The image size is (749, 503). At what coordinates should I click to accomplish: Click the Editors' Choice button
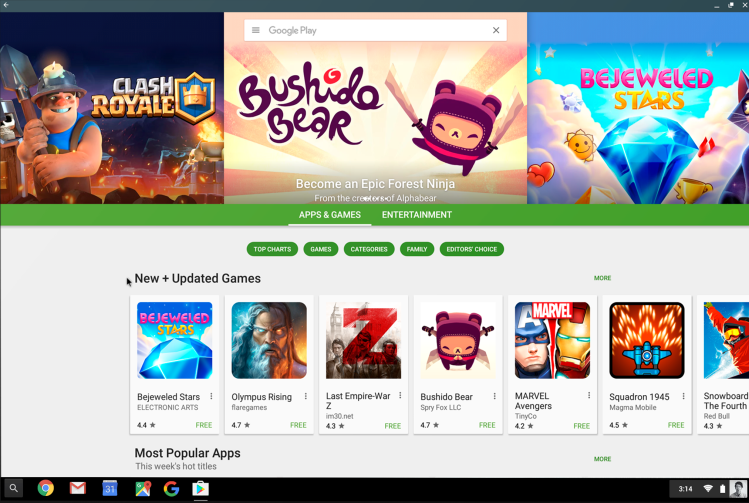point(471,249)
